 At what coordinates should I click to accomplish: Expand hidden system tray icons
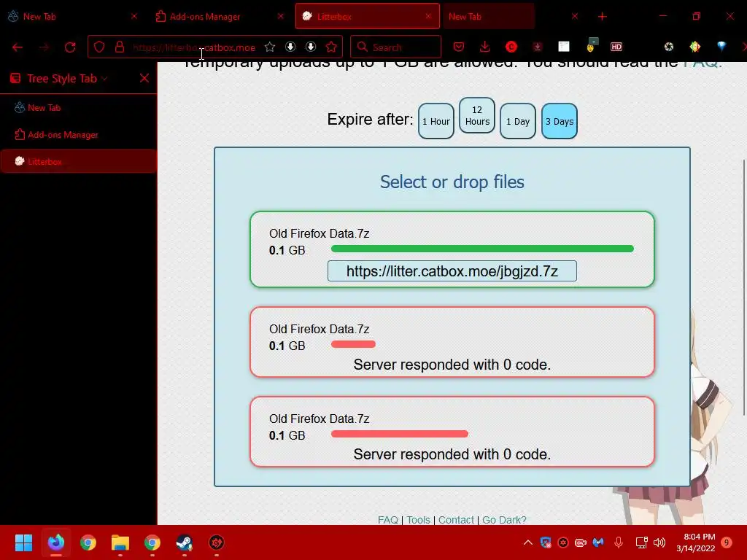click(x=528, y=542)
